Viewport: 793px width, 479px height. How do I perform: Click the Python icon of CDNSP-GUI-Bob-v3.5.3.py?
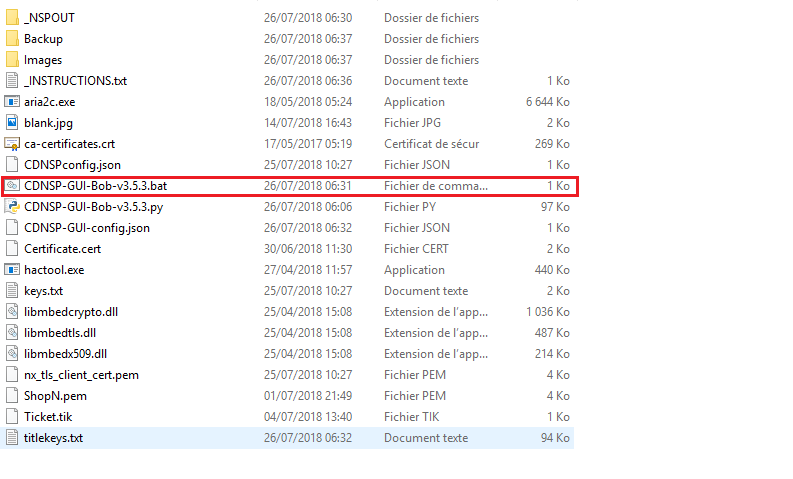[x=12, y=207]
